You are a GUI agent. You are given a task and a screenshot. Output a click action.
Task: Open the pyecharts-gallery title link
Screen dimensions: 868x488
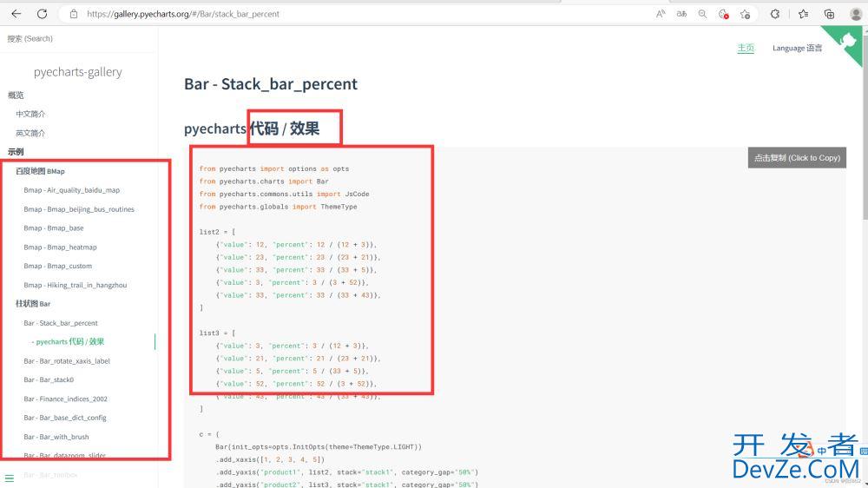tap(77, 72)
